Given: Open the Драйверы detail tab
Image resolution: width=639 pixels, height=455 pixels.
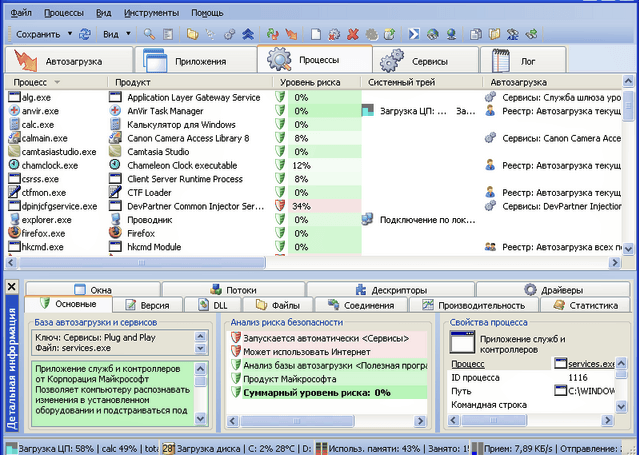Looking at the screenshot, I should (x=553, y=290).
